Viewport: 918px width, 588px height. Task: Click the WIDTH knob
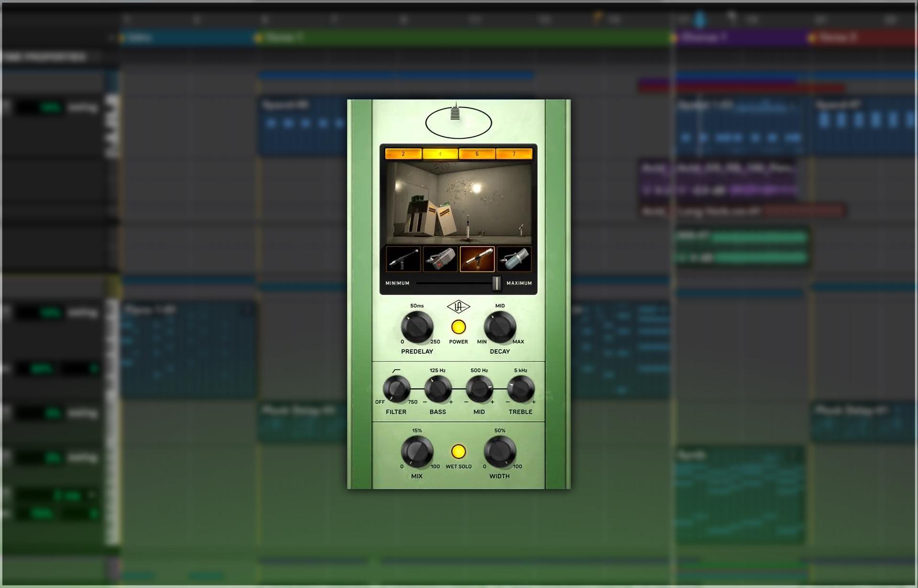point(500,452)
